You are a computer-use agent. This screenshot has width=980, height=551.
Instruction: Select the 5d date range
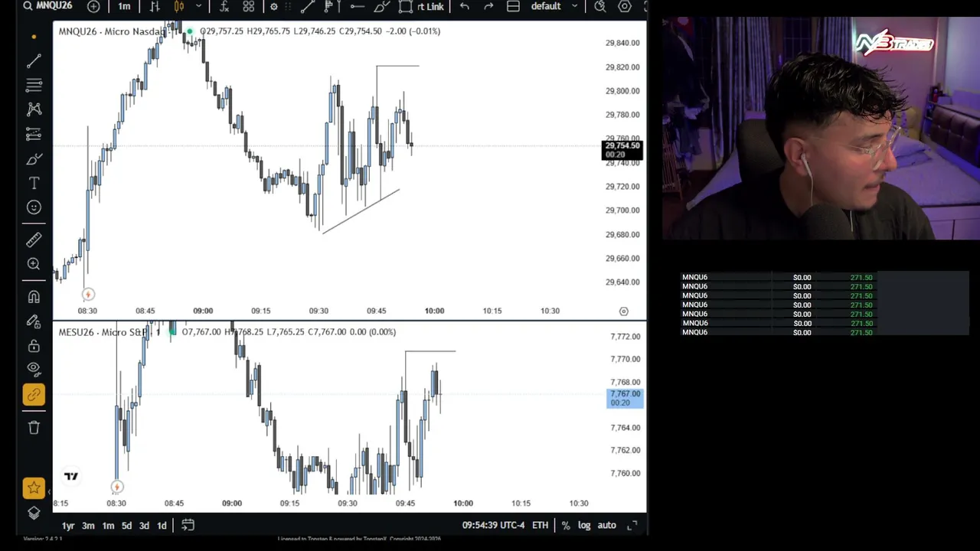(x=126, y=526)
